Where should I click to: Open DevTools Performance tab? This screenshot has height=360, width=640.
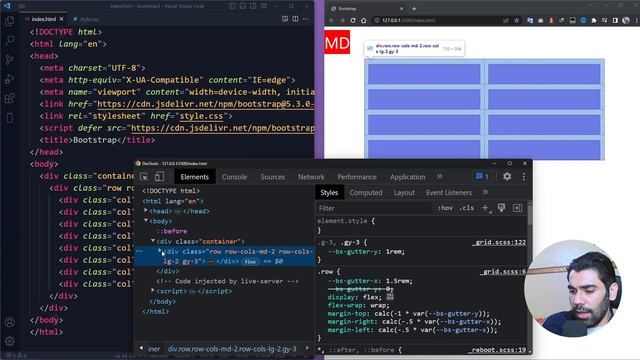click(x=357, y=177)
